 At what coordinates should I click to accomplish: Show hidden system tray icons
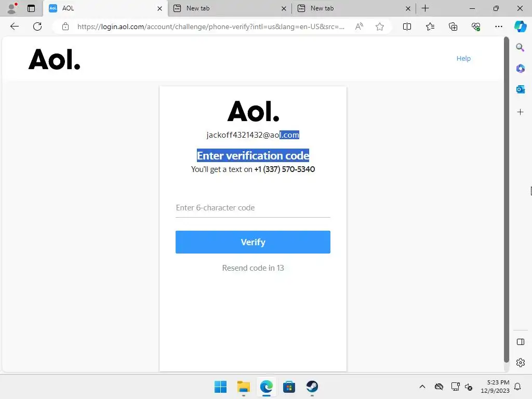(x=422, y=387)
